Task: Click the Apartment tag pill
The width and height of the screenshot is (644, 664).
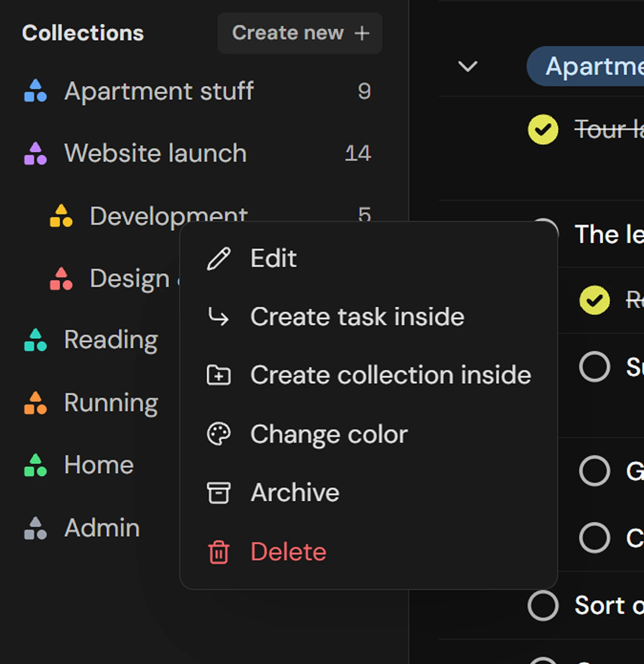Action: pos(585,66)
